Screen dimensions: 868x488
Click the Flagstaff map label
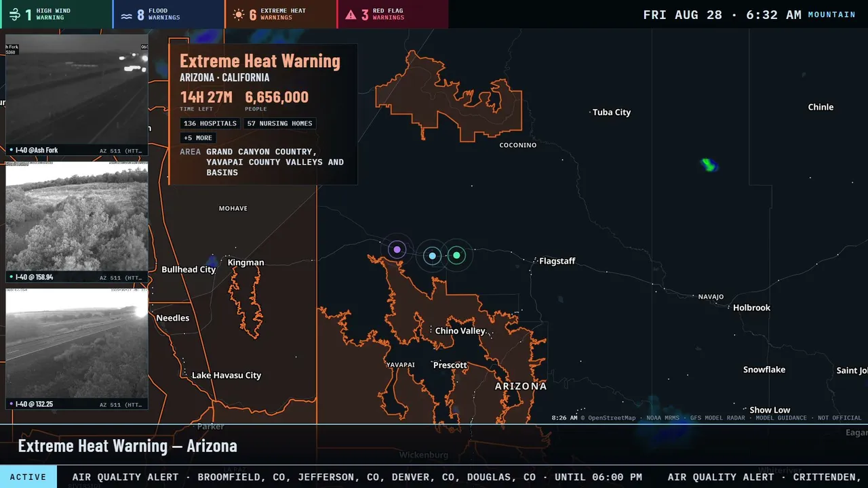(x=557, y=261)
